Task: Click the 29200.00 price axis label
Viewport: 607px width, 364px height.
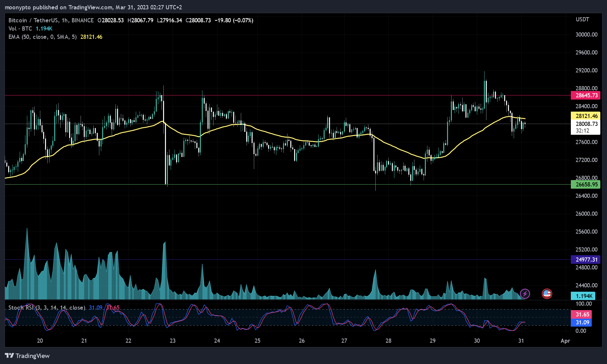Action: coord(586,70)
